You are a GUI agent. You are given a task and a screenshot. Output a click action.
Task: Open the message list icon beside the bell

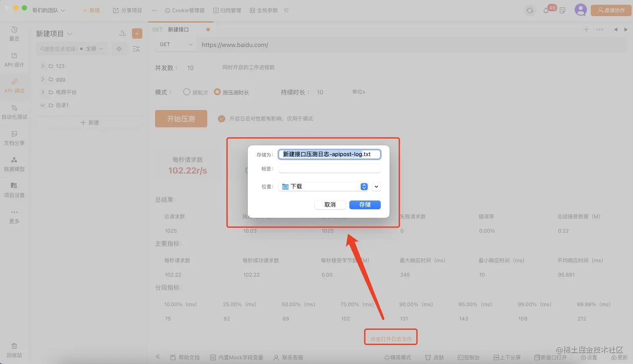tap(562, 10)
